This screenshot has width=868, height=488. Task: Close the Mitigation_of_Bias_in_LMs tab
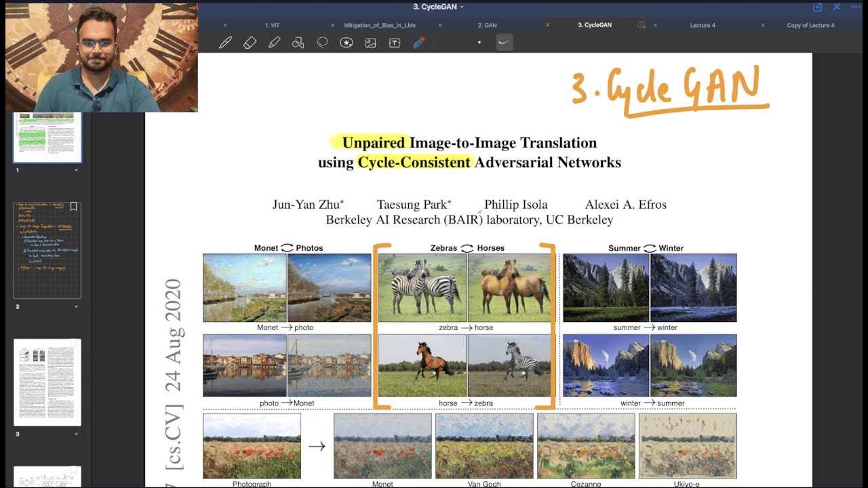tap(332, 25)
